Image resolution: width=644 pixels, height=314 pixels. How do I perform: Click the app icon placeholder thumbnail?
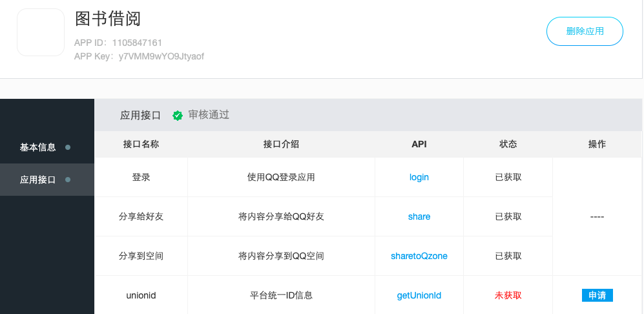(41, 32)
